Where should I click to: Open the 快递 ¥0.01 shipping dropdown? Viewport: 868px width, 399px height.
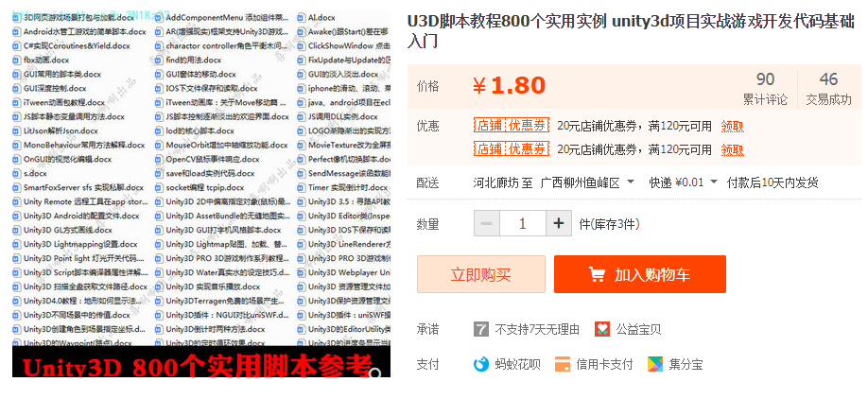click(x=683, y=182)
